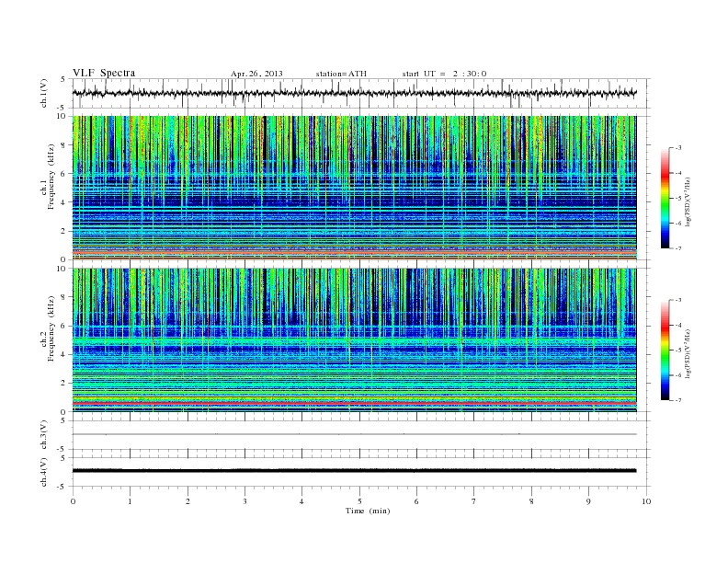This screenshot has width=728, height=563.
Task: Click the "4" kHz tick on ch.1 spectrogram
Action: coord(63,202)
